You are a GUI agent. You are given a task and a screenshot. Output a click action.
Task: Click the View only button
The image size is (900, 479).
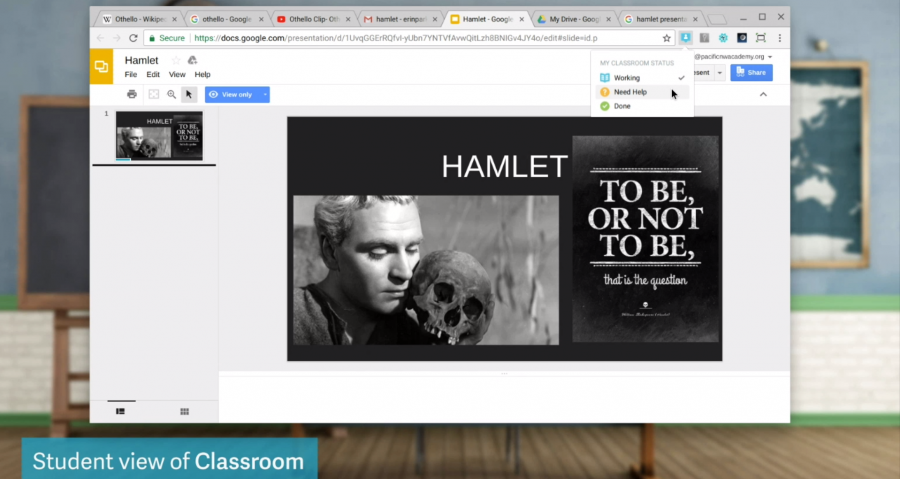coord(232,95)
